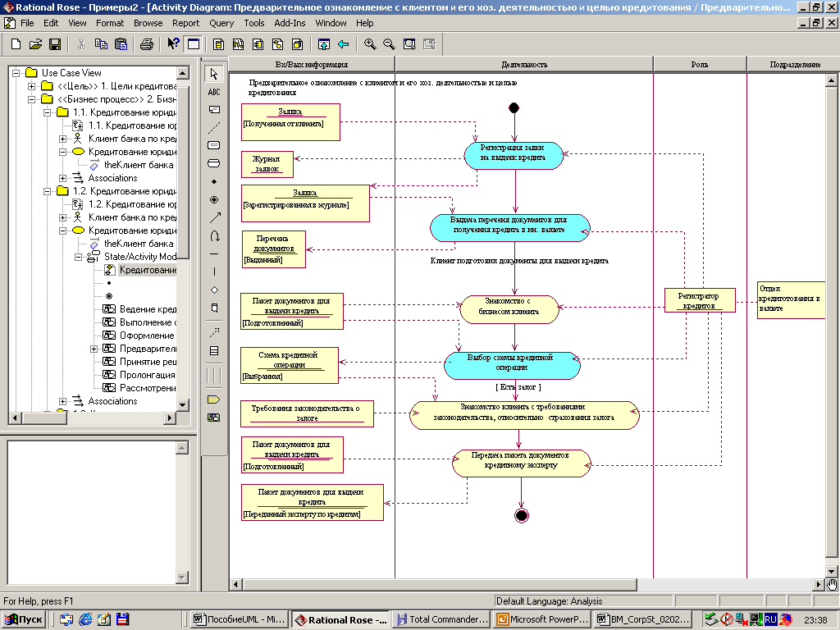The height and width of the screenshot is (630, 840).
Task: Select the Transition to Self tool
Action: 214,235
